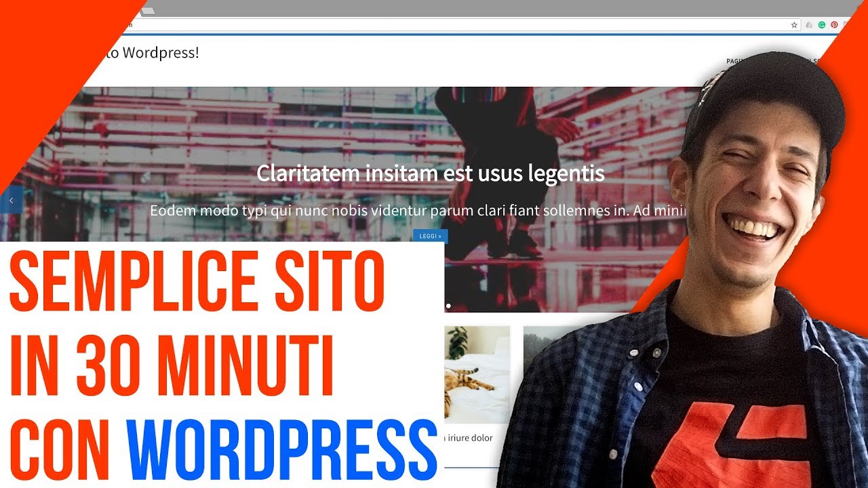Image resolution: width=868 pixels, height=488 pixels.
Task: Bookmark the page with the star icon
Action: [794, 24]
